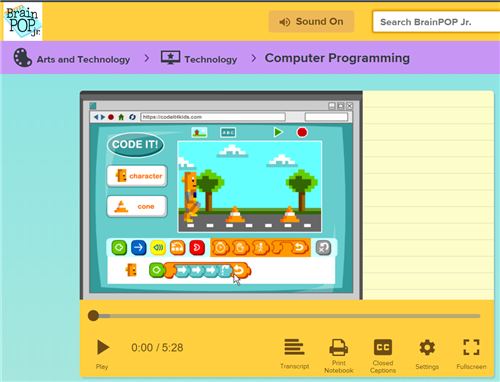Click Print Notebook icon
Screen dimensions: 500x382
[x=339, y=347]
